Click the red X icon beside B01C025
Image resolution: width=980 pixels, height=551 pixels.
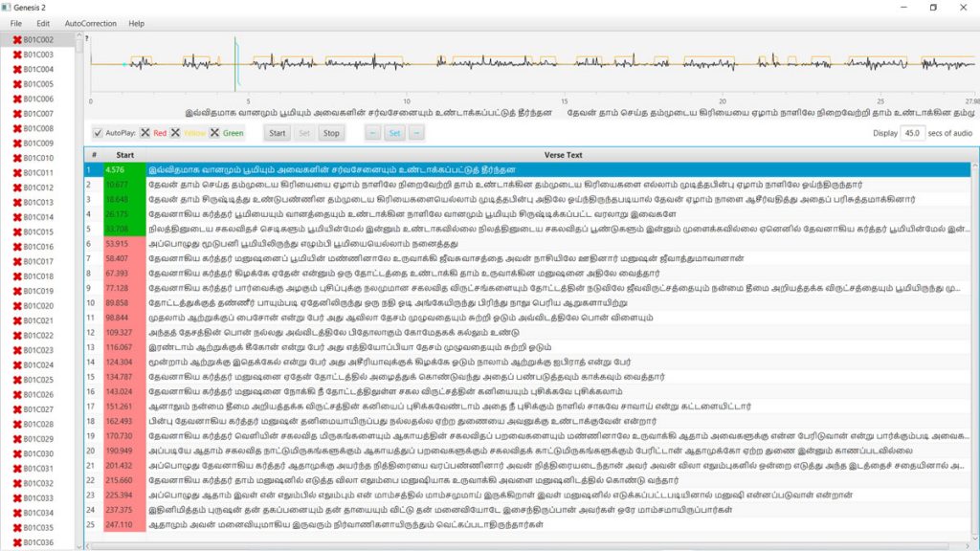click(17, 380)
